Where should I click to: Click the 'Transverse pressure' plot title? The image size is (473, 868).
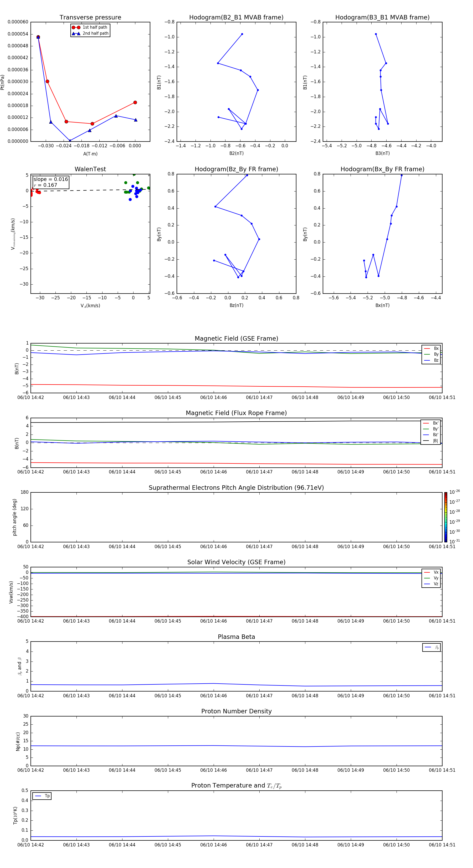(90, 17)
